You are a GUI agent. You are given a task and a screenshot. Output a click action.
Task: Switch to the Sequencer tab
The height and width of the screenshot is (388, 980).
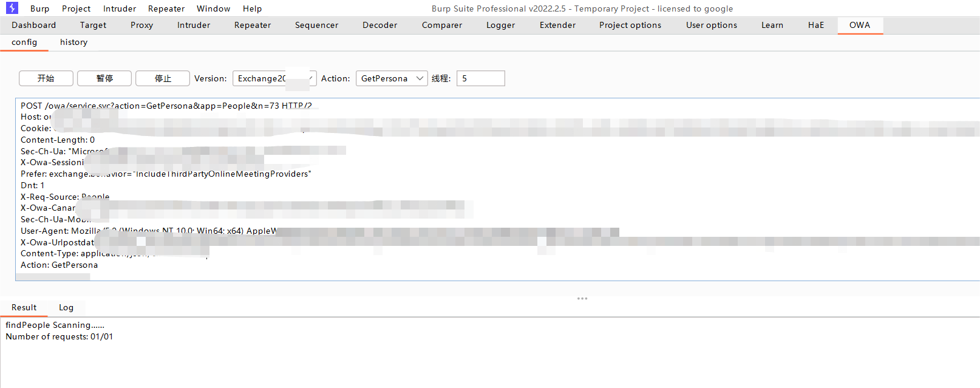coord(316,25)
